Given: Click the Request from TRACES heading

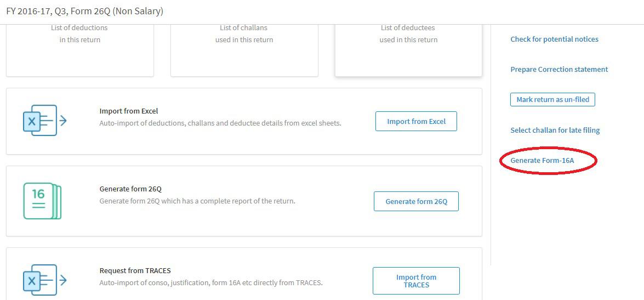Looking at the screenshot, I should point(135,270).
